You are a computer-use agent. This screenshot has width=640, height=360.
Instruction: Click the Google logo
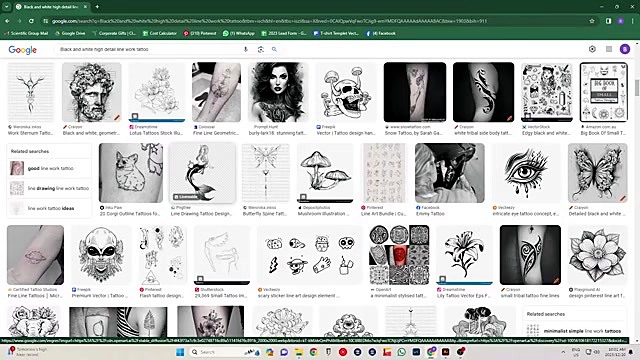(x=22, y=50)
